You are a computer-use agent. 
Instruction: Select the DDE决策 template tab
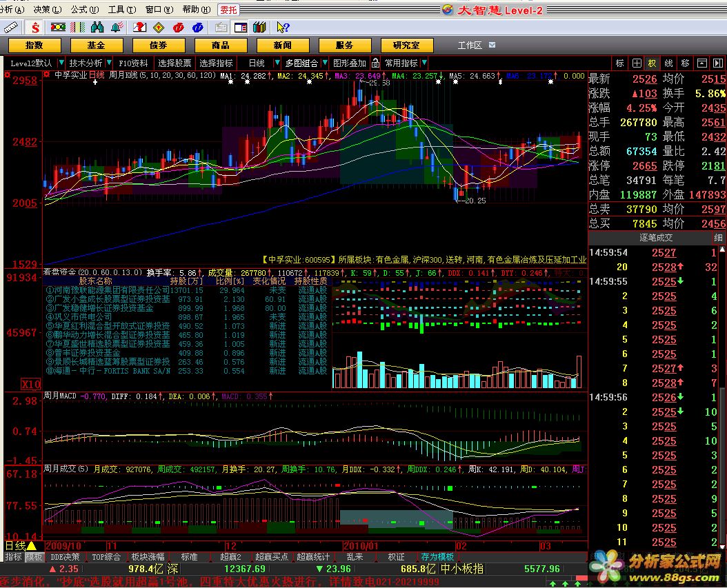pos(65,557)
